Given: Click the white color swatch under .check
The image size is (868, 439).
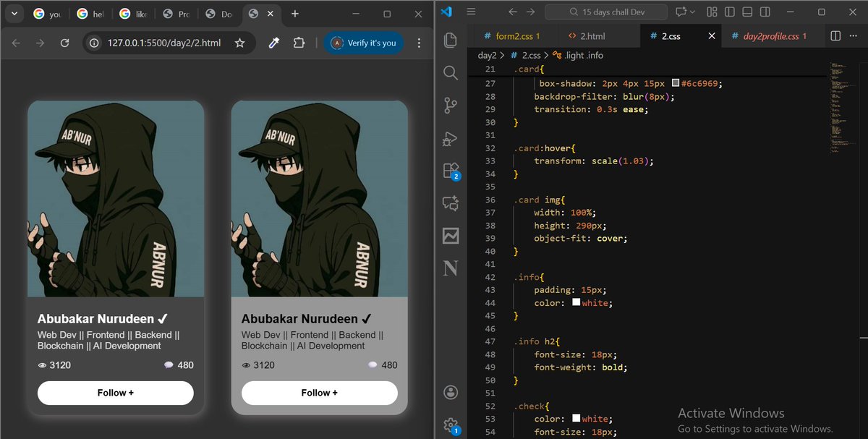Looking at the screenshot, I should (x=576, y=418).
